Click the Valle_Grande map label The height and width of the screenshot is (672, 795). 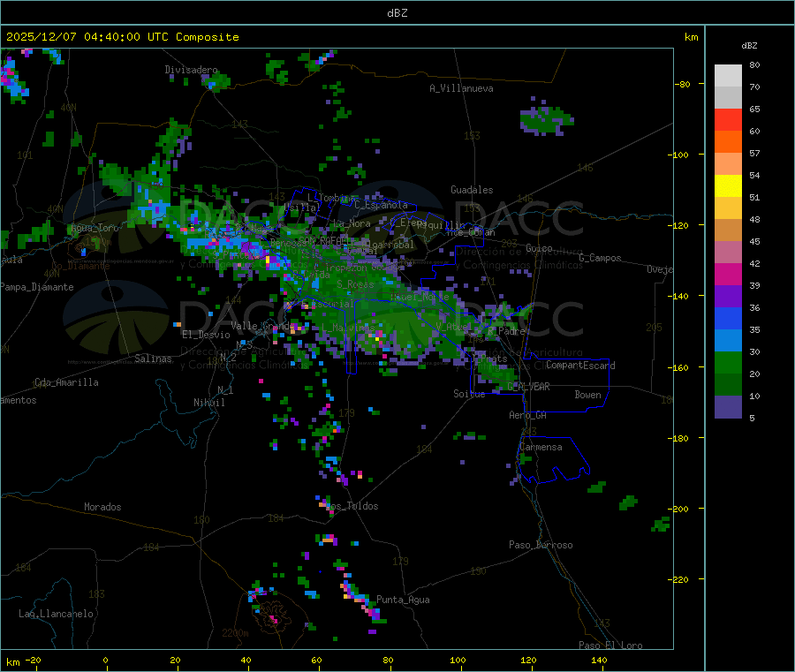pos(261,325)
